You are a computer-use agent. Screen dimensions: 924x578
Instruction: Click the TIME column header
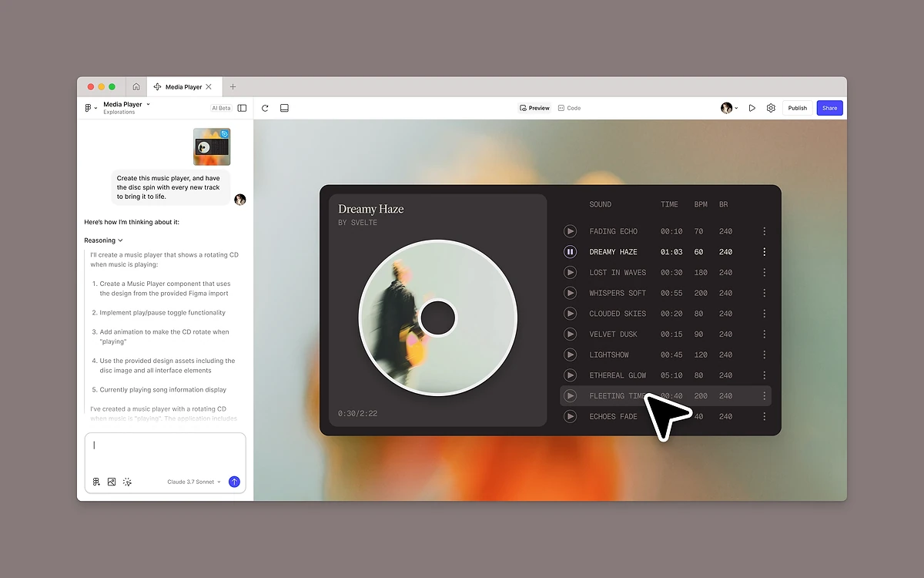point(669,204)
